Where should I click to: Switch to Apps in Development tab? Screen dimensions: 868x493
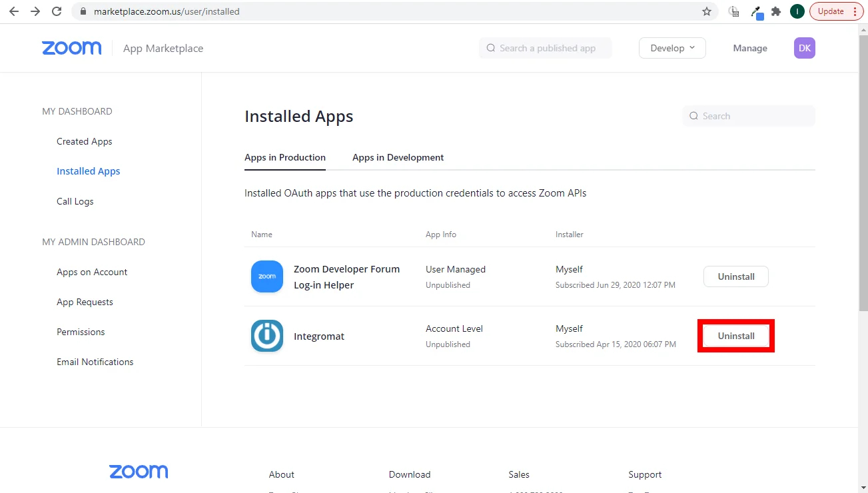tap(398, 158)
